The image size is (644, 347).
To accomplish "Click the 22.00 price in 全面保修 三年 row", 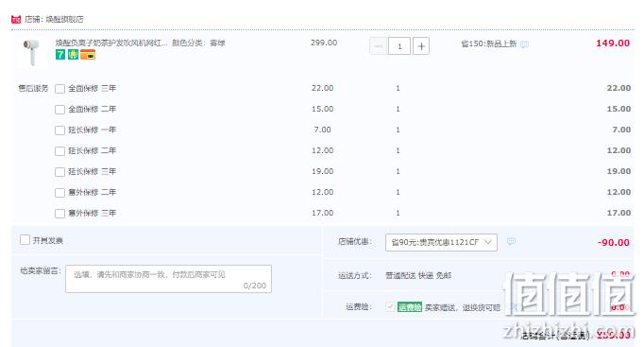I will (x=322, y=88).
